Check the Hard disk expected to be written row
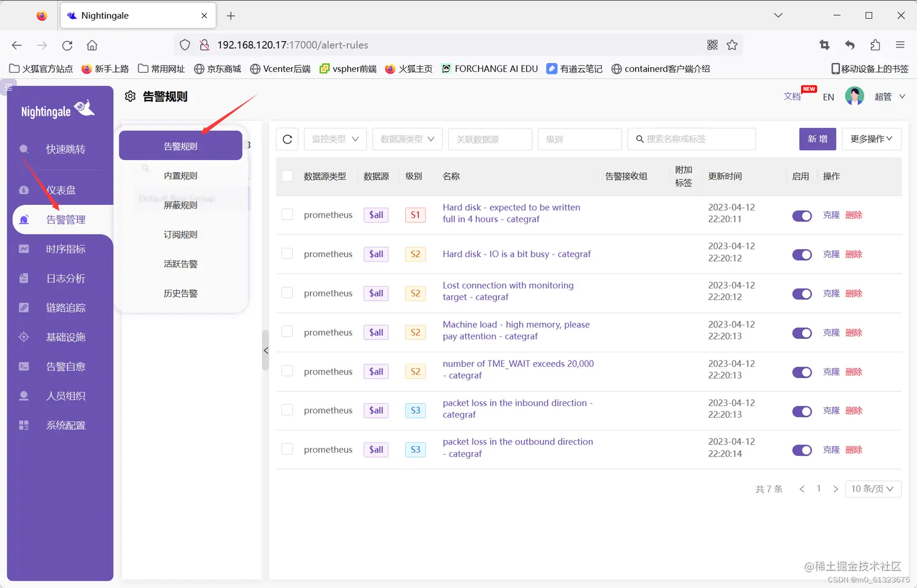 pyautogui.click(x=287, y=214)
